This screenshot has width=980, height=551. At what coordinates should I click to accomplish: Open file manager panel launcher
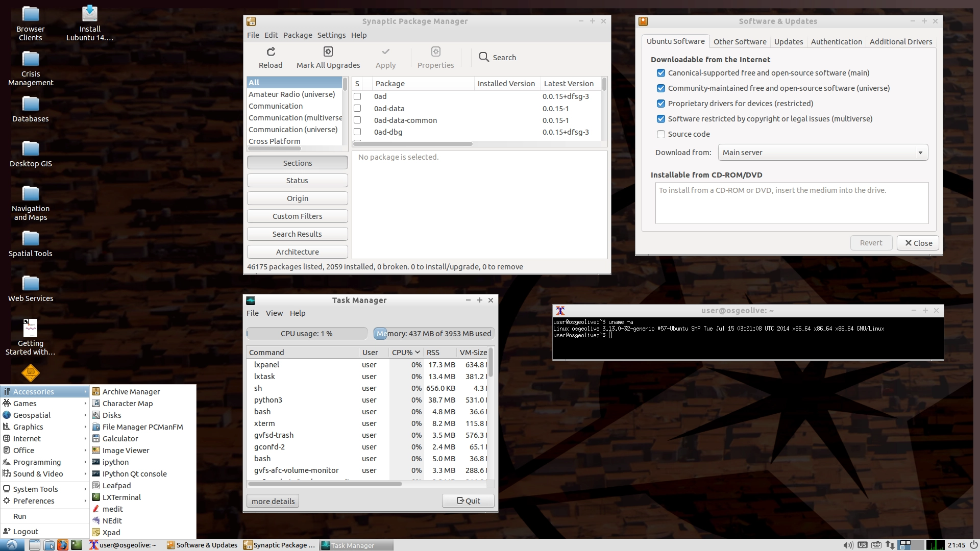49,545
